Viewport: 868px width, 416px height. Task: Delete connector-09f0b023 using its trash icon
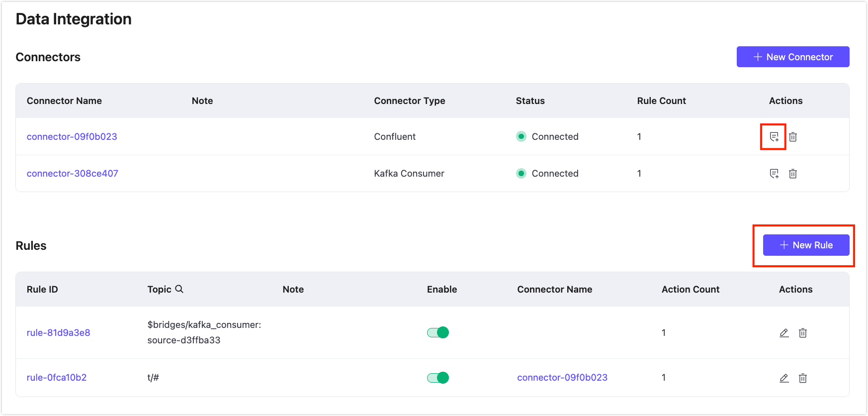pos(793,137)
